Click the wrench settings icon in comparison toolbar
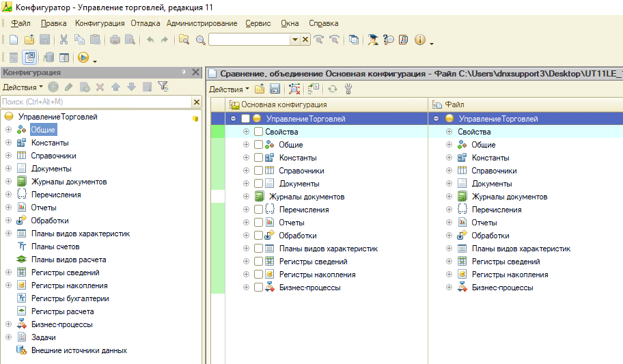623x364 pixels. tap(348, 89)
